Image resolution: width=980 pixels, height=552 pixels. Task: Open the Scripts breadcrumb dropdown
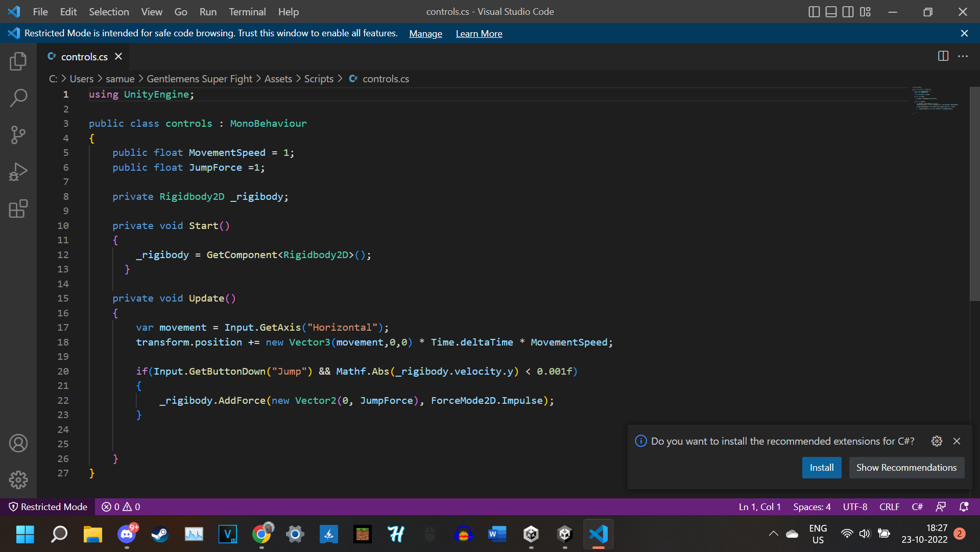coord(319,79)
